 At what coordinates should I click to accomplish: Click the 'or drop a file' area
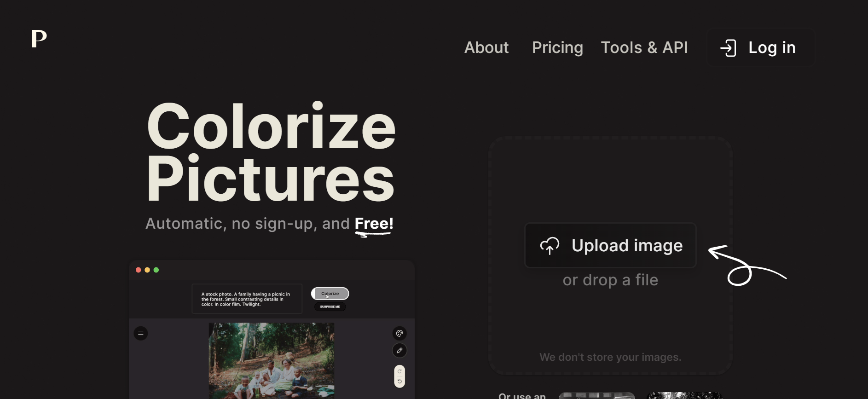click(610, 280)
